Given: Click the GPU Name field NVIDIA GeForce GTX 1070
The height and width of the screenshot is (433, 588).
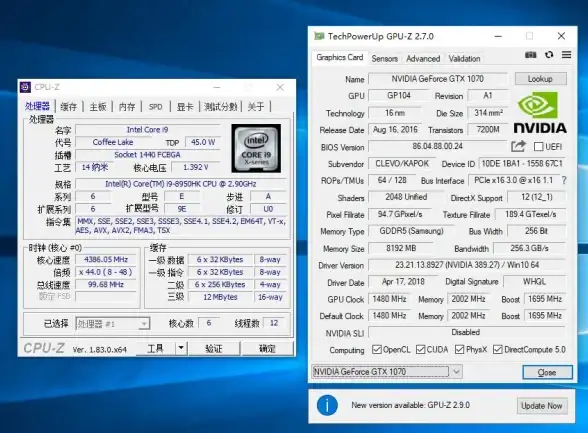Looking at the screenshot, I should point(438,79).
